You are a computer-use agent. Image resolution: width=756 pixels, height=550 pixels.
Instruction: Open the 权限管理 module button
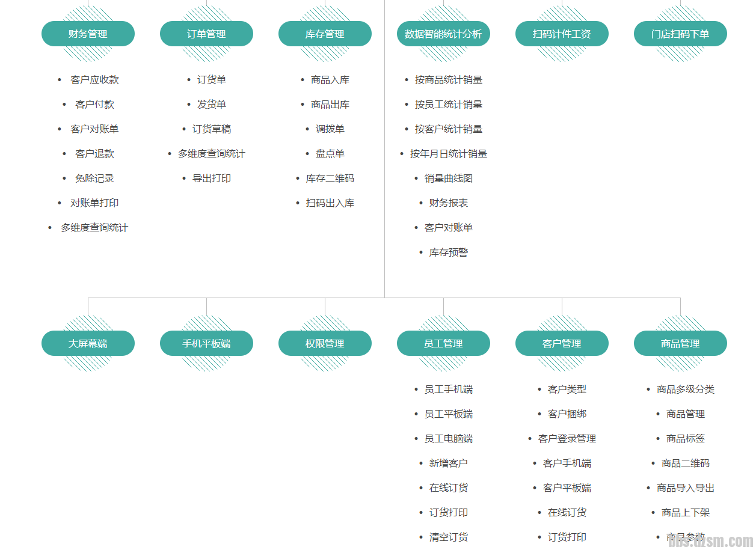(325, 344)
